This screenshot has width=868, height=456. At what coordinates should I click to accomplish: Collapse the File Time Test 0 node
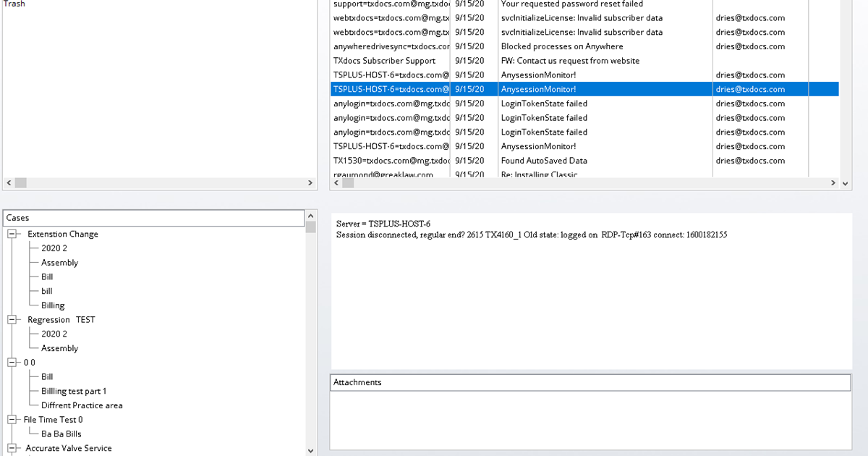pos(12,420)
